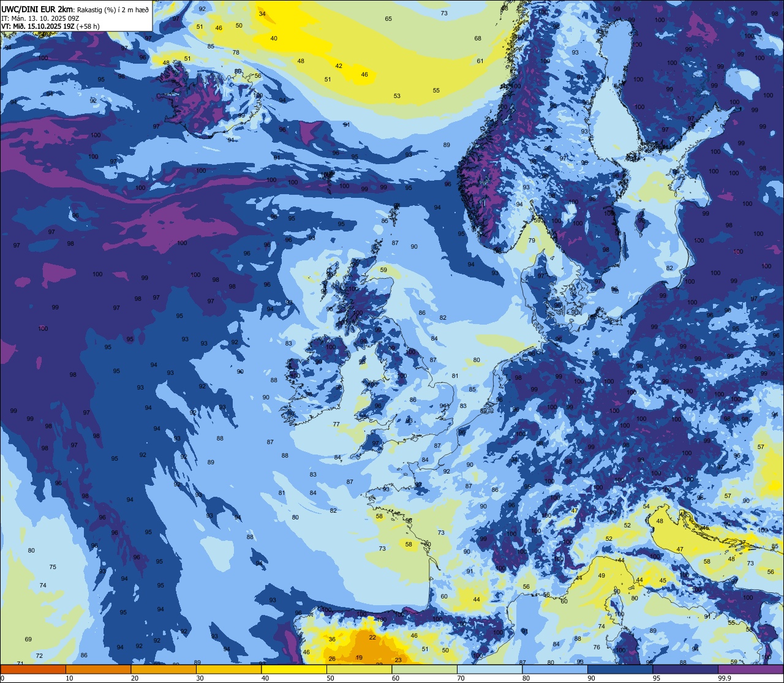784x683 pixels.
Task: Select the medium blue 90–95 legend swatch
Action: [x=620, y=669]
